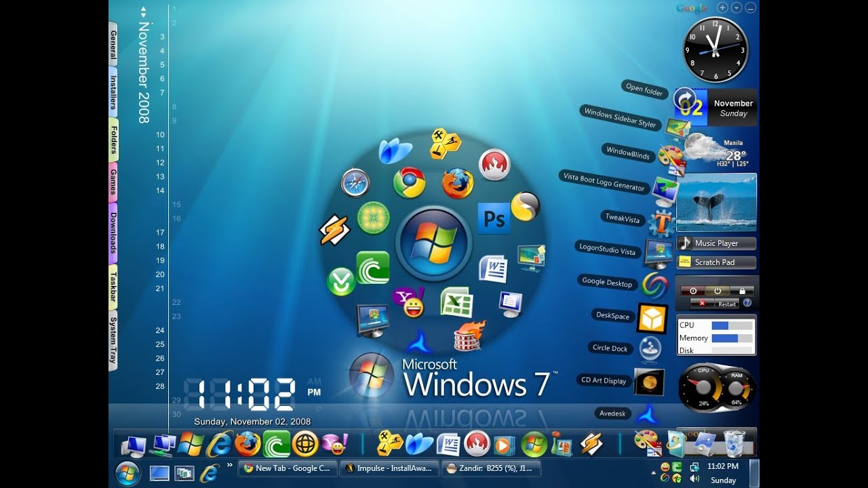Launch Google Desktop swirl icon
The width and height of the screenshot is (868, 488).
pyautogui.click(x=654, y=285)
